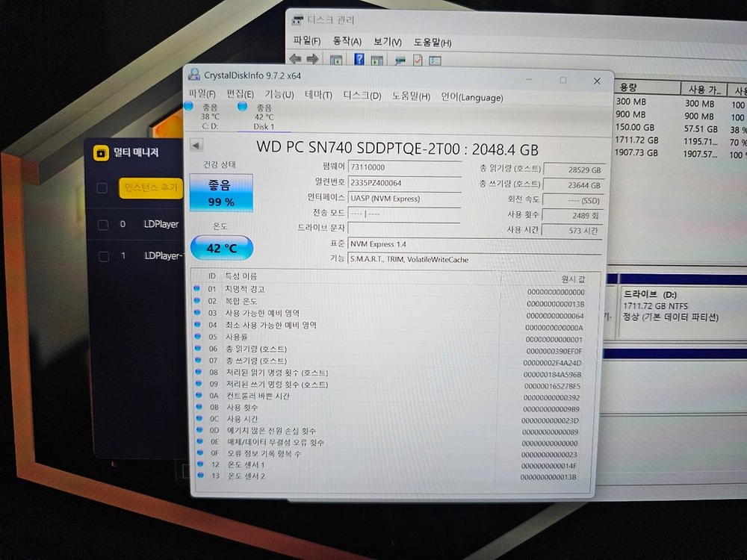Screen dimensions: 747x560
Task: Click status dot of row 05 사용률
Action: tap(198, 336)
